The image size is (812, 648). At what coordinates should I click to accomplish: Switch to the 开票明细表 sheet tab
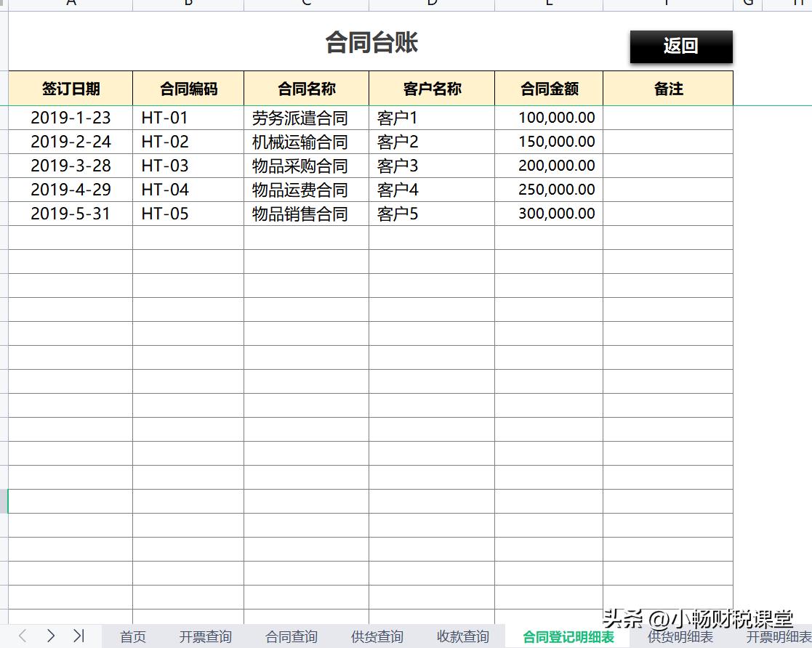click(x=781, y=636)
